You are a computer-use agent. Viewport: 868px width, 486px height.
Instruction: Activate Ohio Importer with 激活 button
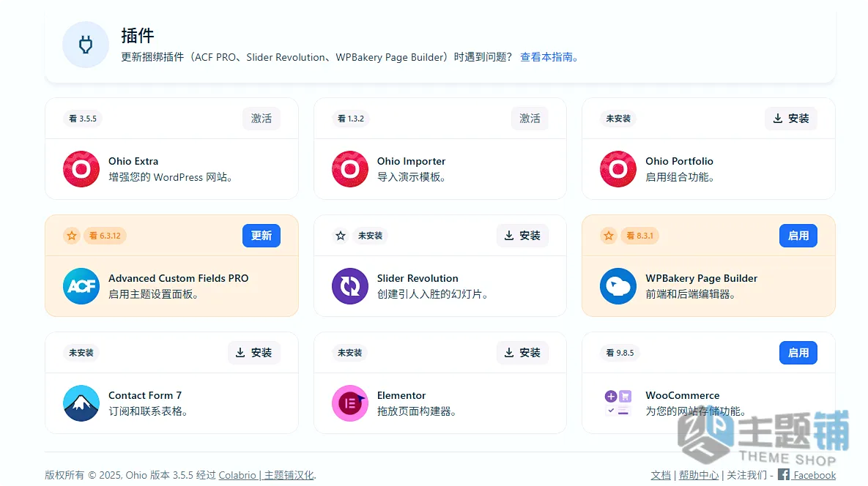click(x=530, y=119)
